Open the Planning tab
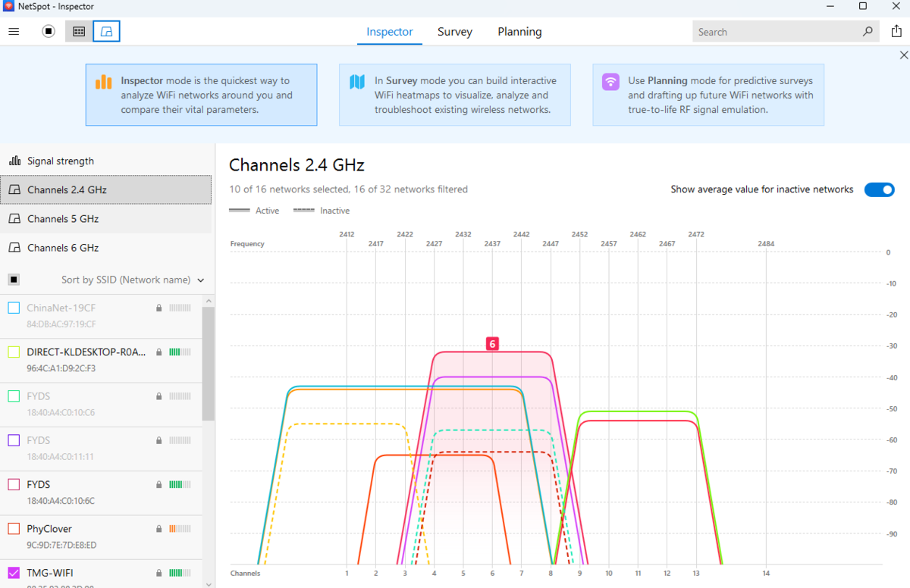The height and width of the screenshot is (588, 910). pos(519,32)
